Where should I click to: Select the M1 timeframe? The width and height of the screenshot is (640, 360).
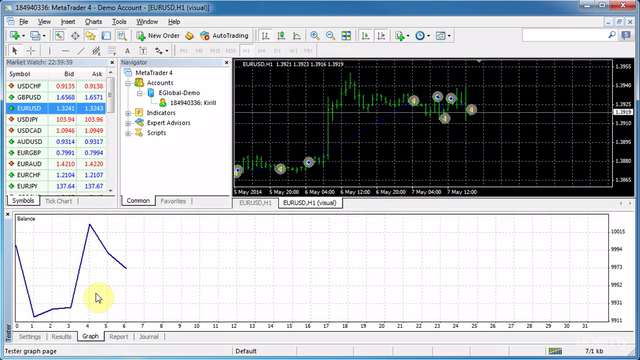(x=184, y=51)
